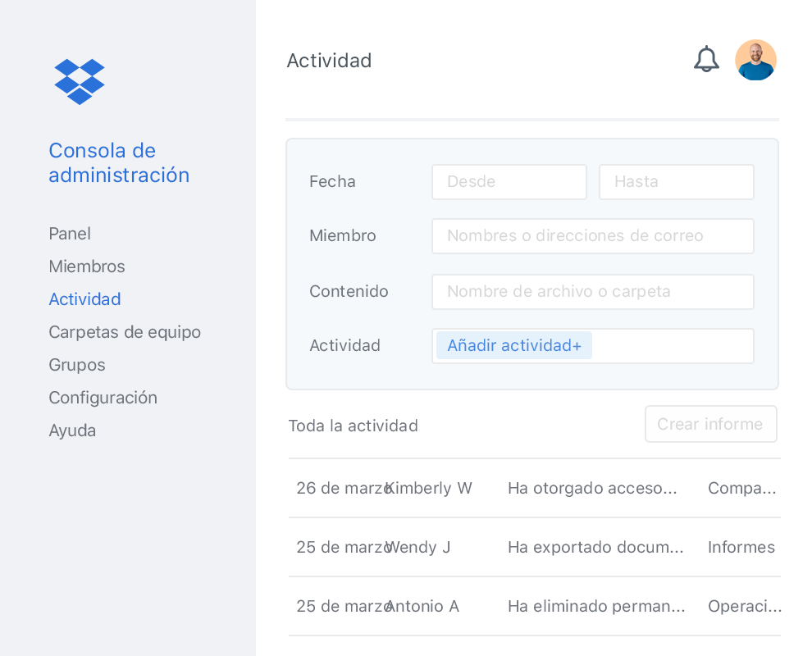Go to Panel in sidebar
The height and width of the screenshot is (656, 812).
point(70,234)
